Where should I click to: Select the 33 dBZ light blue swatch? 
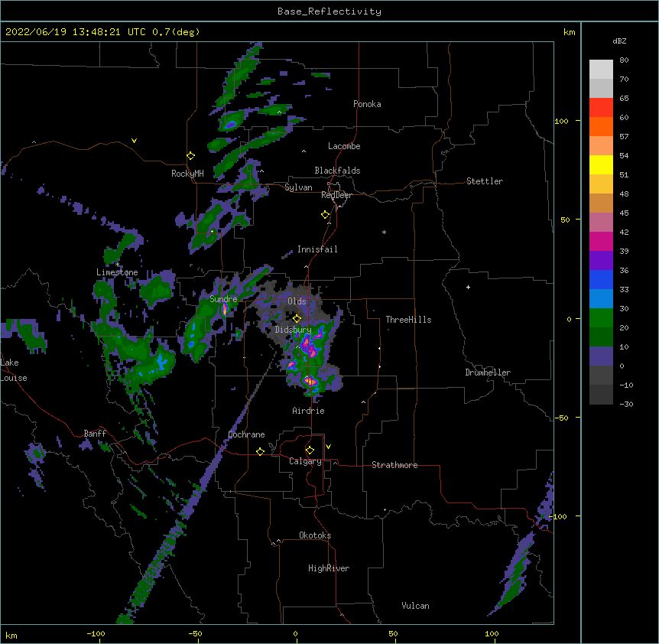pyautogui.click(x=601, y=298)
